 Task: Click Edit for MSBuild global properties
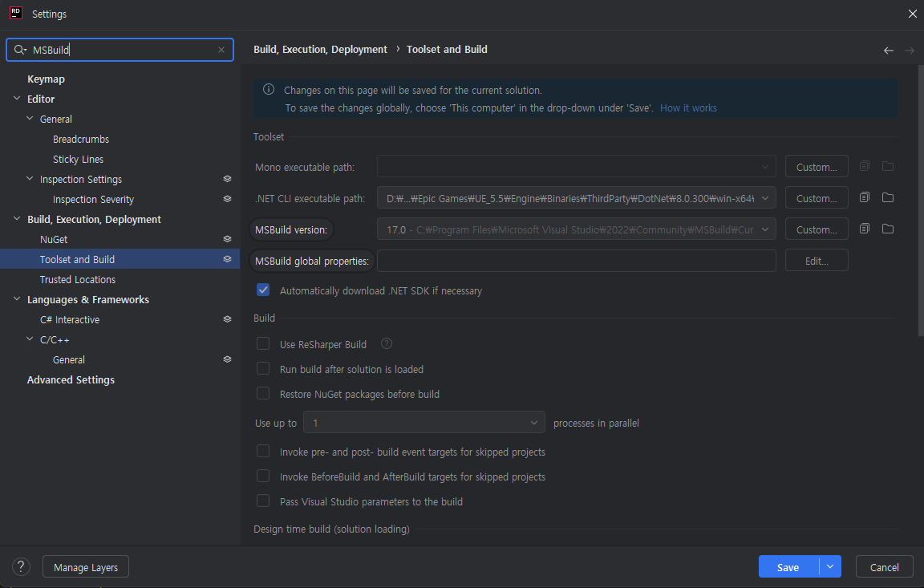coord(817,261)
